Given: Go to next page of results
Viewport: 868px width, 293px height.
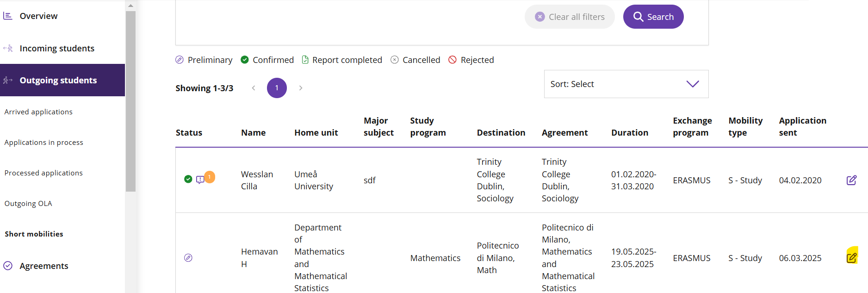Looking at the screenshot, I should (x=301, y=88).
